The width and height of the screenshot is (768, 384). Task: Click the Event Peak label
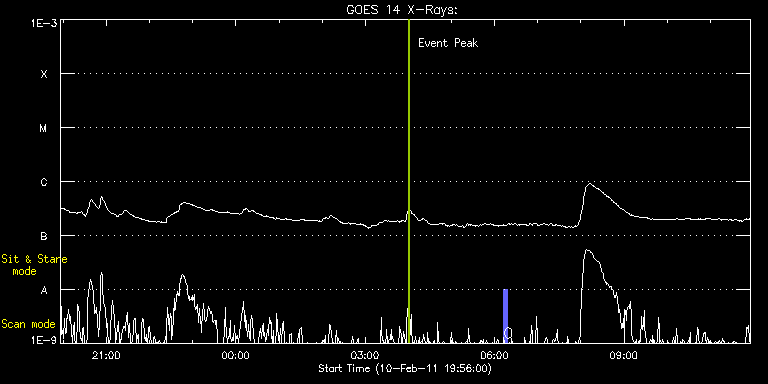click(x=448, y=43)
